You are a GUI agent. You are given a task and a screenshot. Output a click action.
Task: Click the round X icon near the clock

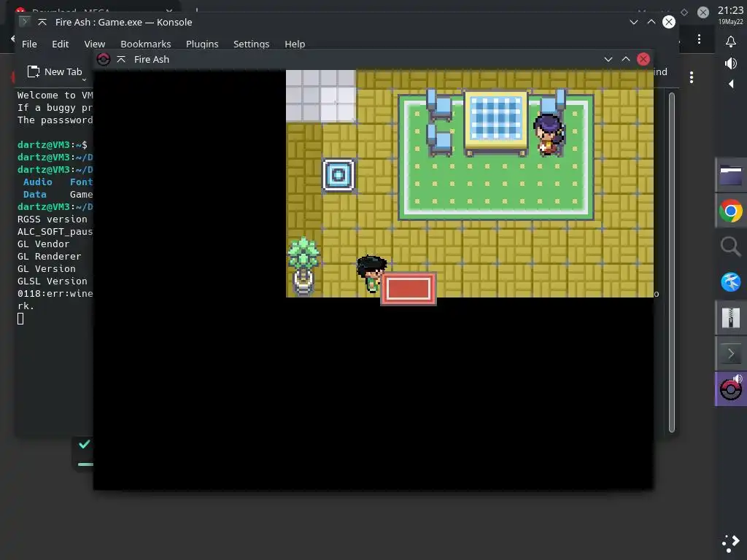[x=703, y=12]
